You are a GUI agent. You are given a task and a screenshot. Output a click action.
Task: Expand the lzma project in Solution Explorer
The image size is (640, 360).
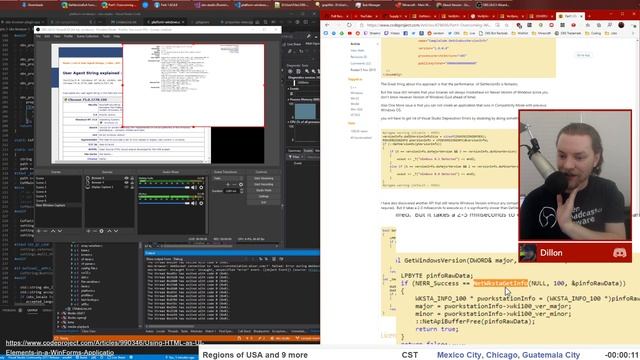(58, 322)
